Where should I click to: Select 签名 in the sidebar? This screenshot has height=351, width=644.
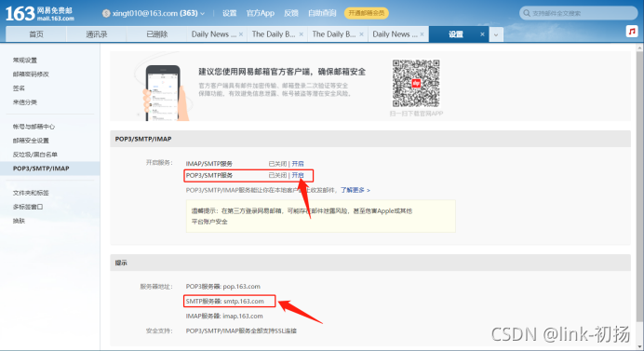coord(19,88)
